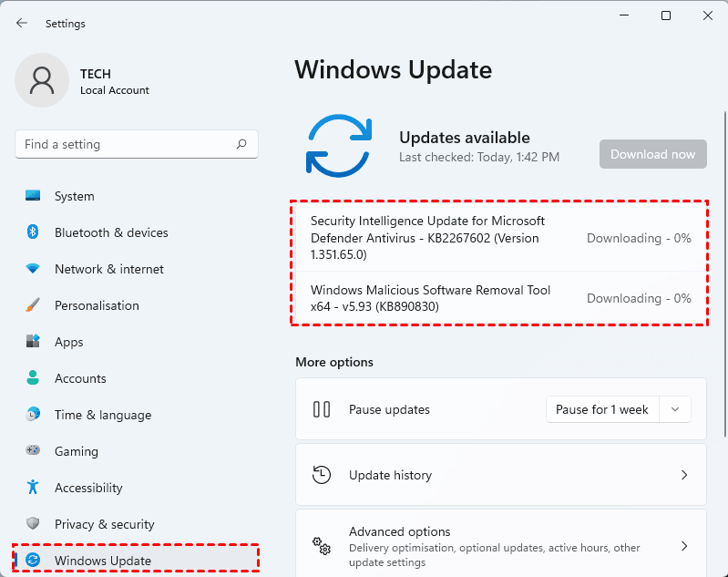Click the Pause updates pause icon

322,409
